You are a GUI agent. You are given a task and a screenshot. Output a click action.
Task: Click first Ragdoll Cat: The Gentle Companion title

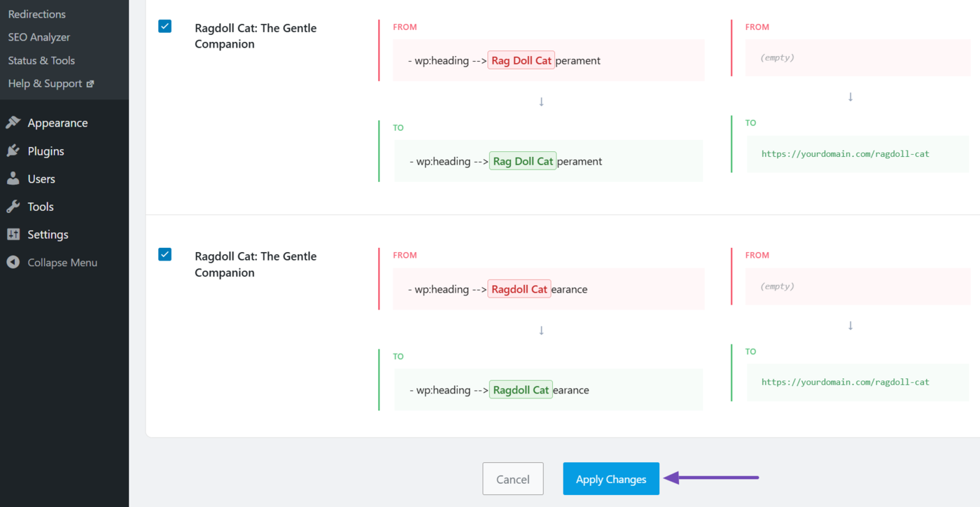(255, 36)
